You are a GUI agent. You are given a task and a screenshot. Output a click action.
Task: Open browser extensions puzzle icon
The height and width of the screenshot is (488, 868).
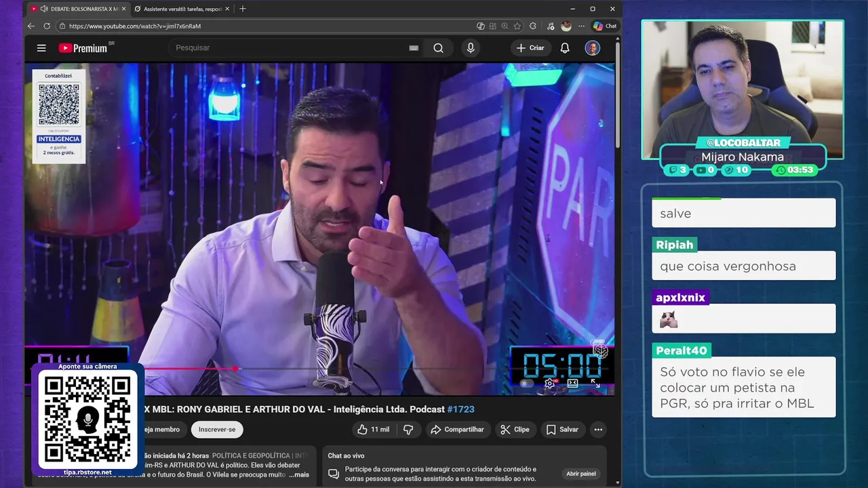[x=533, y=26]
